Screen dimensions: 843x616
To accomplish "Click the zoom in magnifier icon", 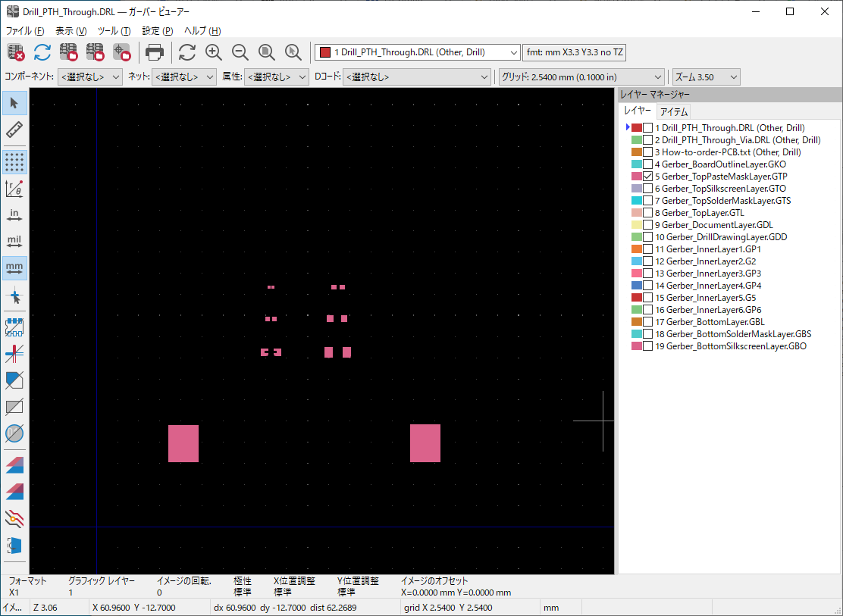I will coord(214,52).
